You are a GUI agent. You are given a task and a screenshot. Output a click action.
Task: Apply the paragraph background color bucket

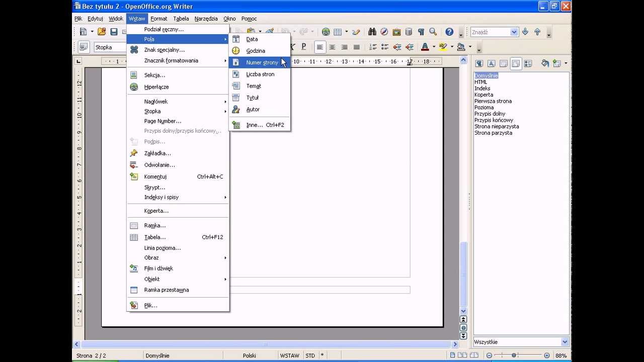(461, 47)
